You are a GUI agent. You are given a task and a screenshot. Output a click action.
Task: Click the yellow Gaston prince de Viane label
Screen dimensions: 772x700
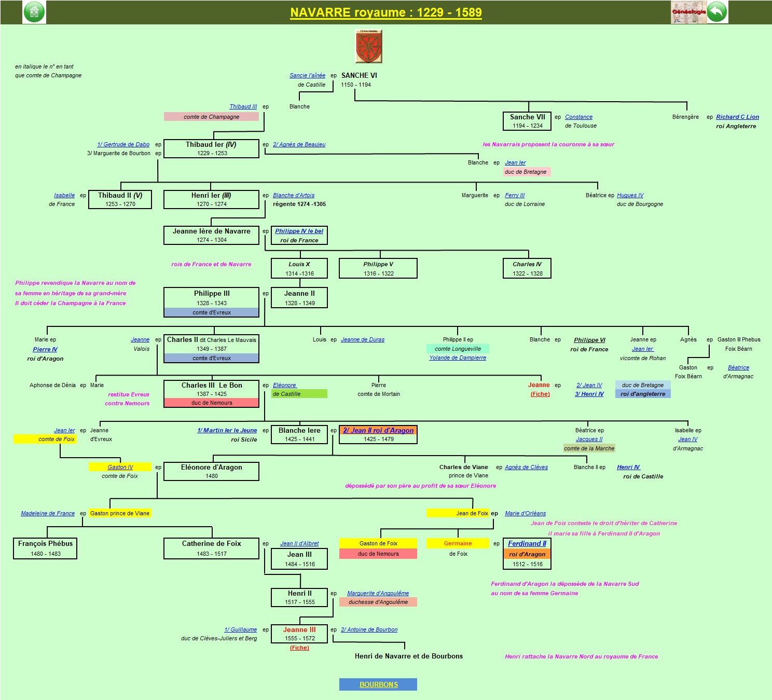click(x=120, y=513)
